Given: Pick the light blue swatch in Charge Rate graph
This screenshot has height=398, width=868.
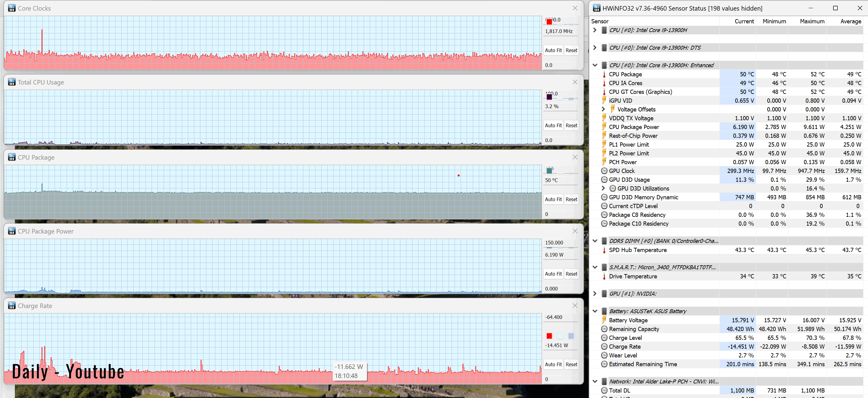Looking at the screenshot, I should pos(571,336).
